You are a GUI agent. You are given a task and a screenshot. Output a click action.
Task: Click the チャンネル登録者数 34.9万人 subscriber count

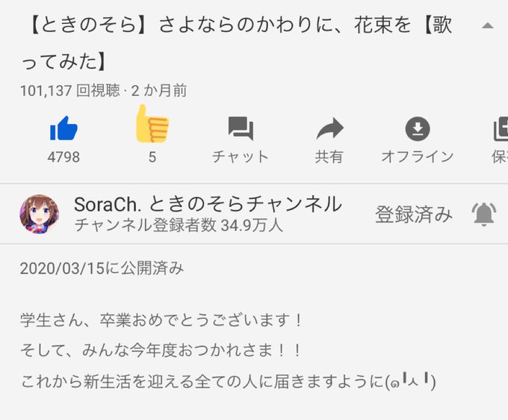tap(179, 225)
